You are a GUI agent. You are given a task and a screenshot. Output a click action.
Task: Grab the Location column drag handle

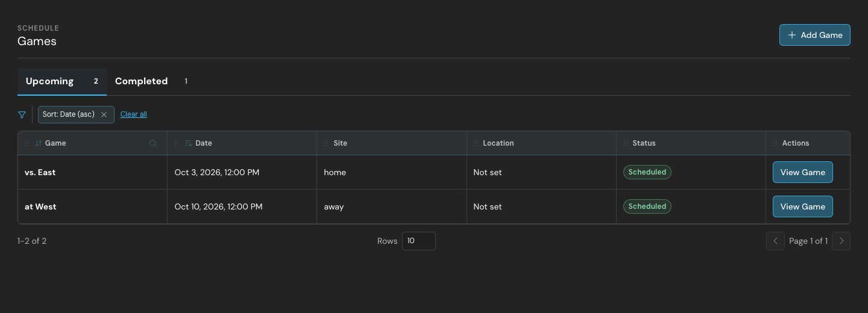[x=476, y=143]
